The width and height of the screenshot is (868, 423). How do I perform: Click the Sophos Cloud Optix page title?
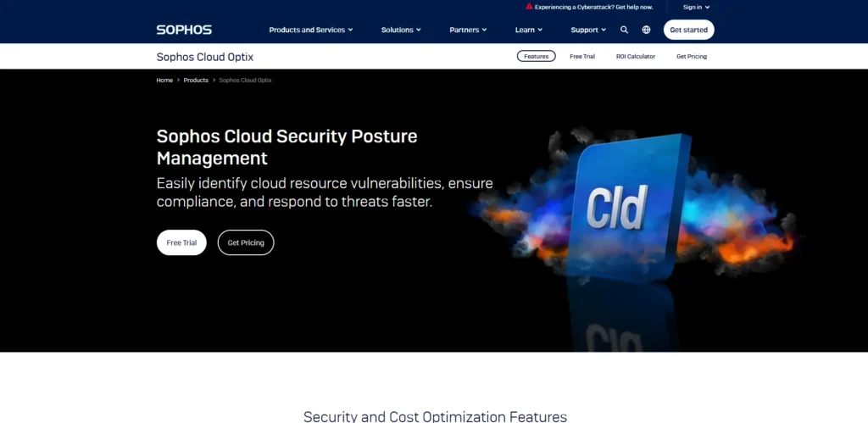pos(205,57)
